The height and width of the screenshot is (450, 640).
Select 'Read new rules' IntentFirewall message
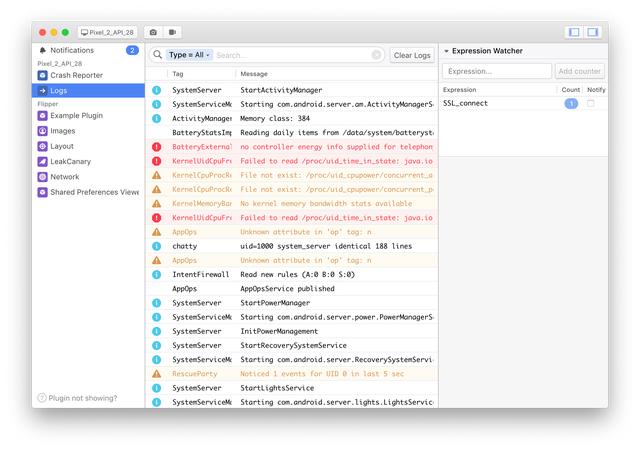(297, 274)
